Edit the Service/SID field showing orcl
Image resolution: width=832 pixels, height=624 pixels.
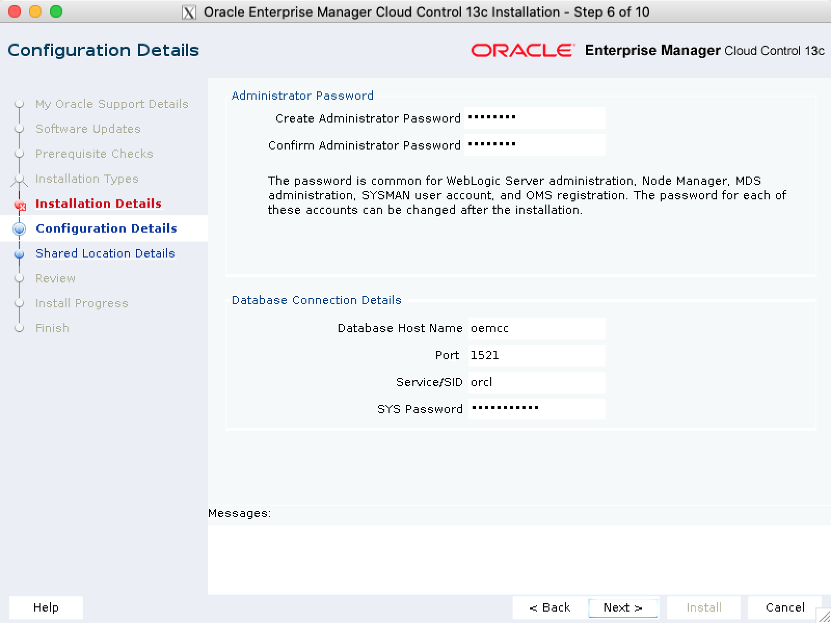click(x=536, y=383)
